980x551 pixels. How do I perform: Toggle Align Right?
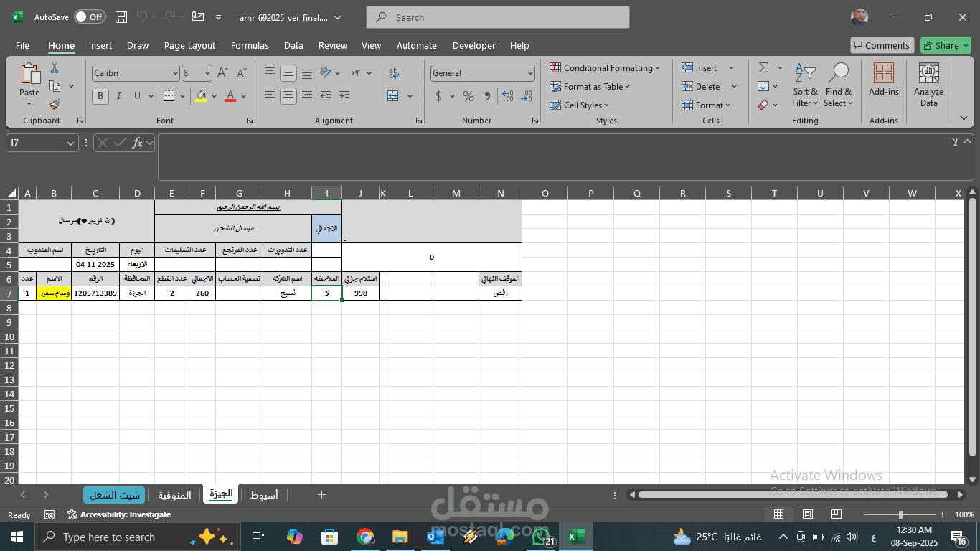pos(307,95)
